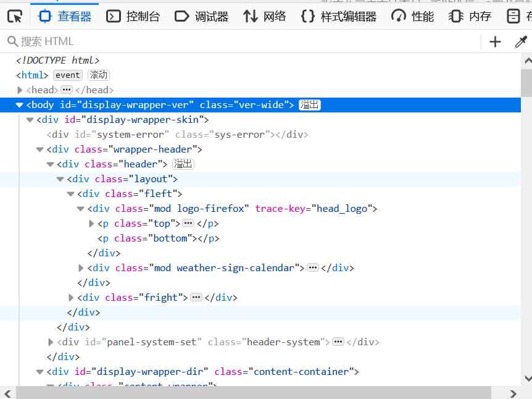Click the 搜索 HTML search field

[241, 41]
